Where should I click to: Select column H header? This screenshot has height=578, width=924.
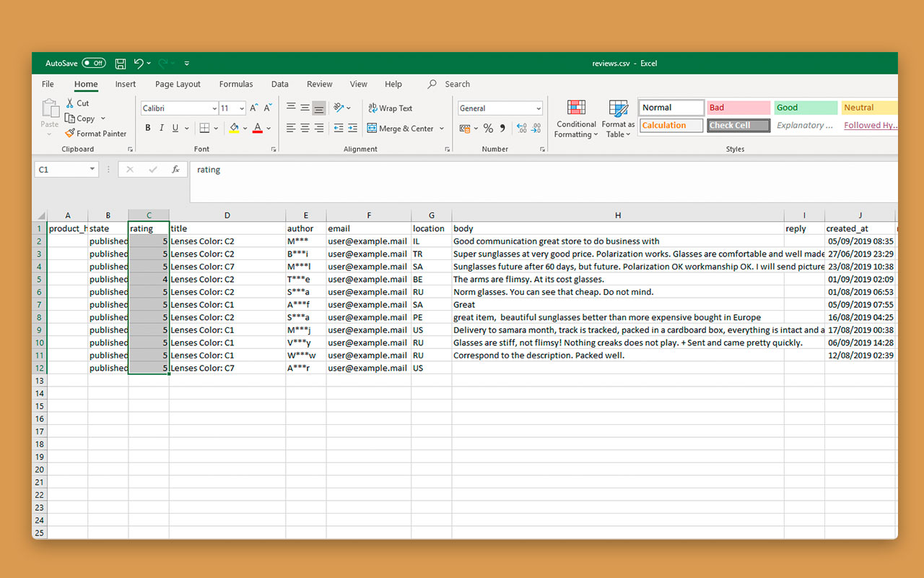click(618, 215)
